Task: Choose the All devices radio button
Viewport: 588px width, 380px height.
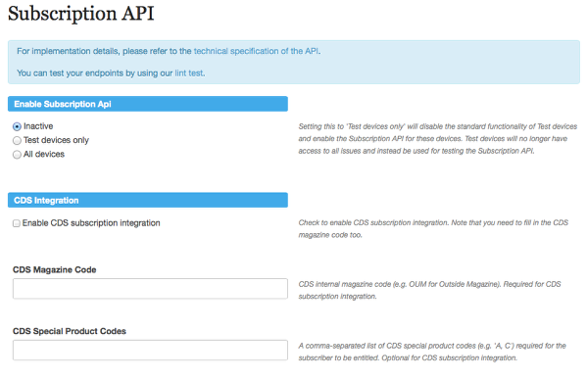Action: pos(17,155)
